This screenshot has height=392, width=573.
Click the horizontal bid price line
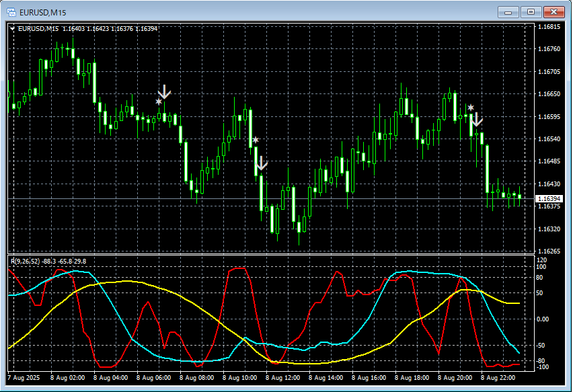pyautogui.click(x=271, y=199)
